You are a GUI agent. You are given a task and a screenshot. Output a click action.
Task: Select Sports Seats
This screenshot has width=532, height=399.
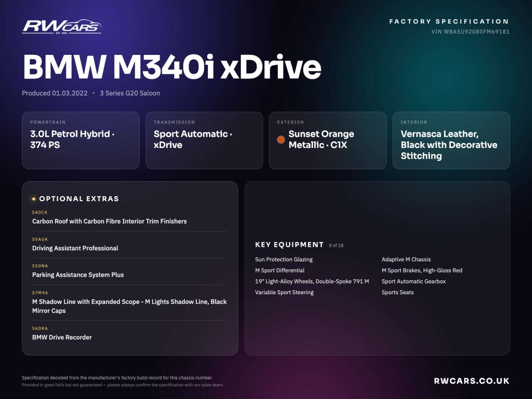click(398, 292)
